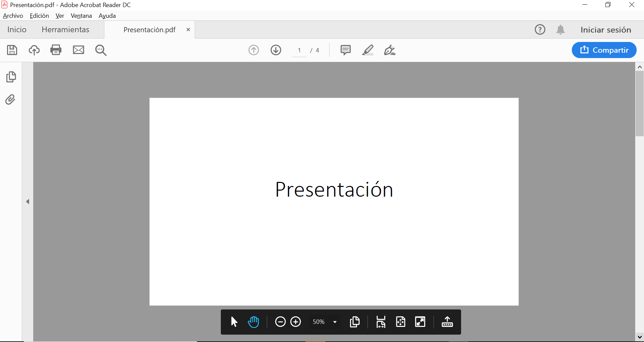Open Help question mark icon
The width and height of the screenshot is (644, 342).
coord(540,30)
